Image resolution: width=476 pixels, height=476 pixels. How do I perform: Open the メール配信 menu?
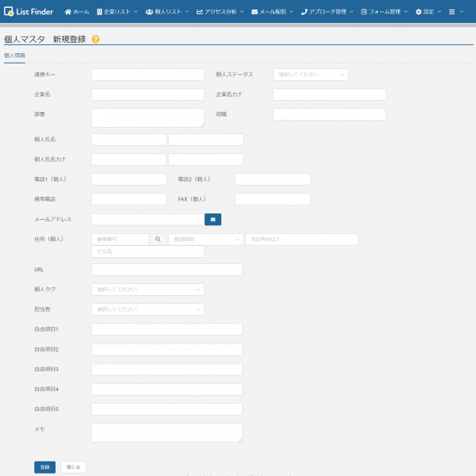click(272, 12)
